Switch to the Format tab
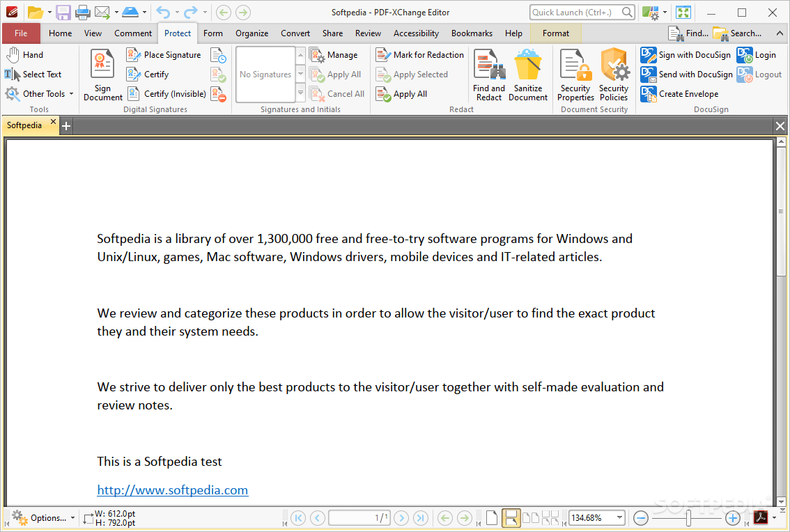The image size is (790, 532). [x=556, y=33]
